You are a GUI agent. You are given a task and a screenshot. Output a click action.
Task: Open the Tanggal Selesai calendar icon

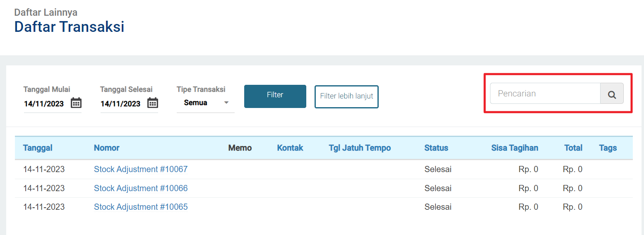tap(153, 103)
